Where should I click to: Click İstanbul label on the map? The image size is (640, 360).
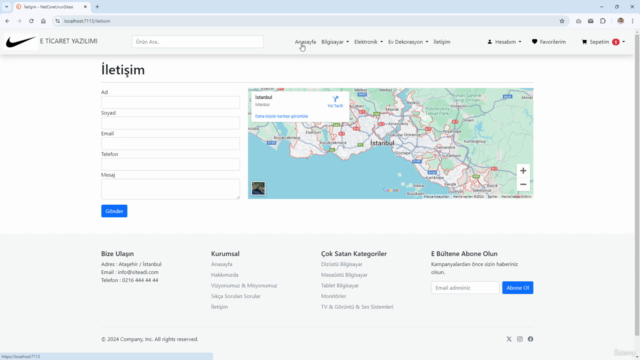[x=382, y=143]
